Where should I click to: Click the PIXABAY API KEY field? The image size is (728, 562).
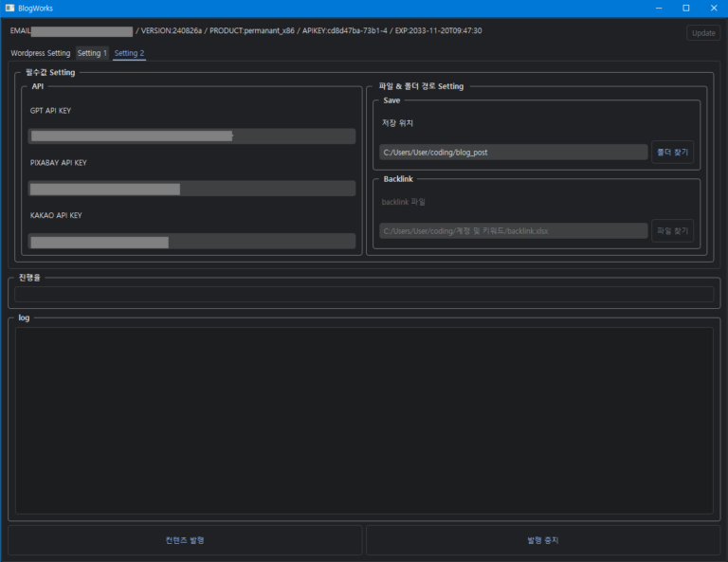click(191, 189)
